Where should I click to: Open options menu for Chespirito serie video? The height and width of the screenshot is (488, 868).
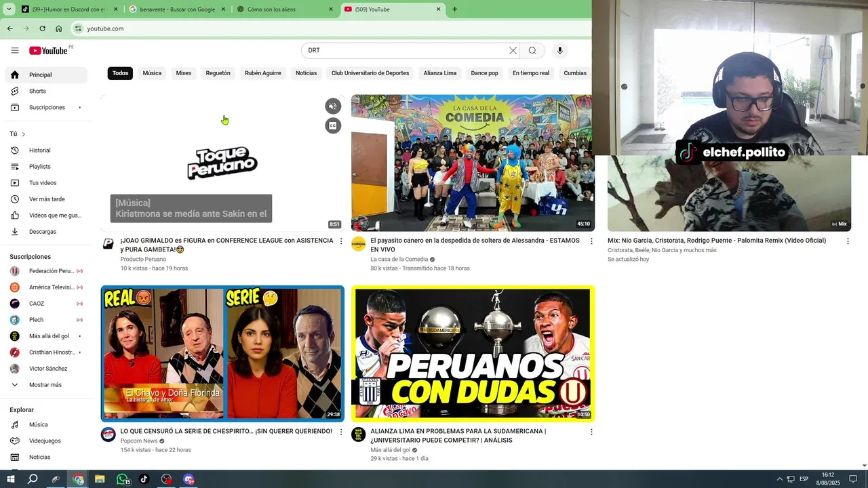click(x=341, y=432)
